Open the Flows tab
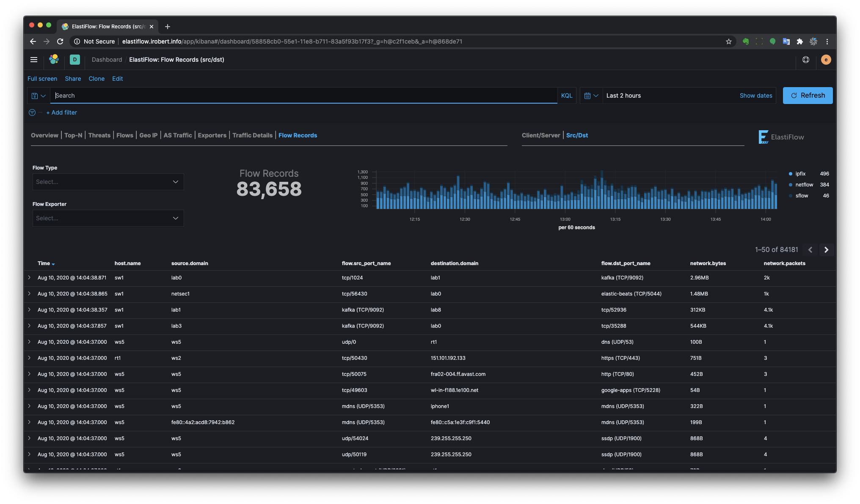860x504 pixels. coord(125,135)
